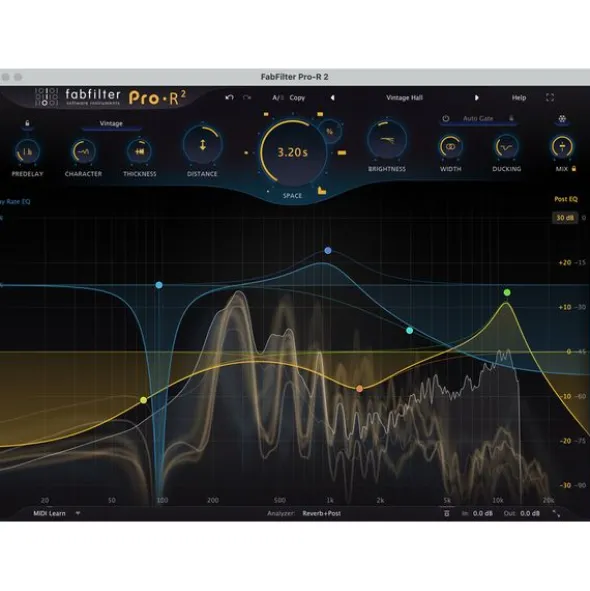The width and height of the screenshot is (590, 591).
Task: Redo the change with the redo arrow
Action: pos(247,98)
